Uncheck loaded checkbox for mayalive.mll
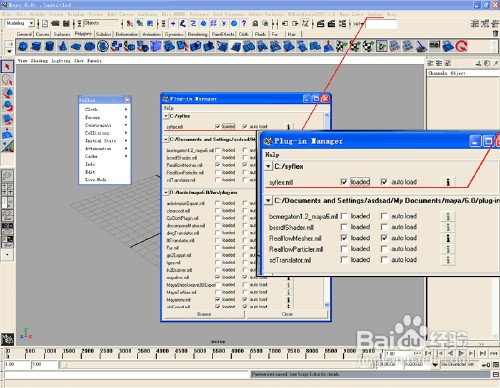500x388 pixels. (218, 277)
